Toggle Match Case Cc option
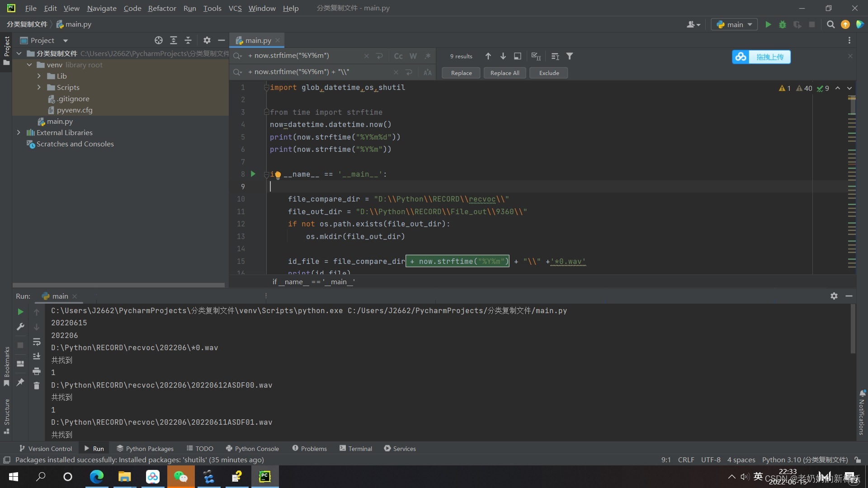Viewport: 868px width, 488px height. tap(398, 56)
